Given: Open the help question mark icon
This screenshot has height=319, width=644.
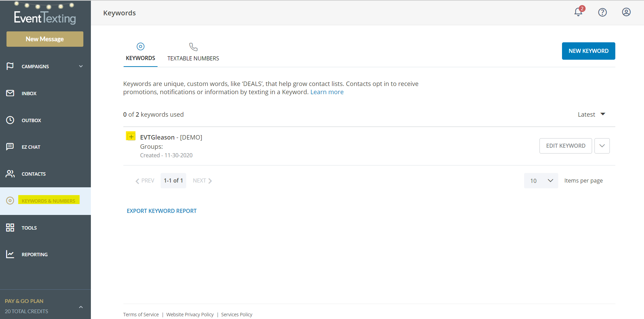Looking at the screenshot, I should [x=602, y=12].
